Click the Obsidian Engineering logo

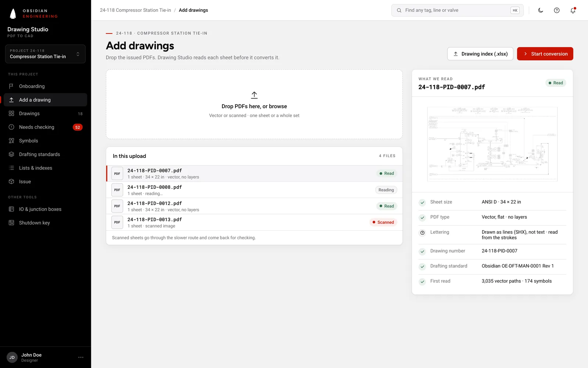tap(33, 14)
